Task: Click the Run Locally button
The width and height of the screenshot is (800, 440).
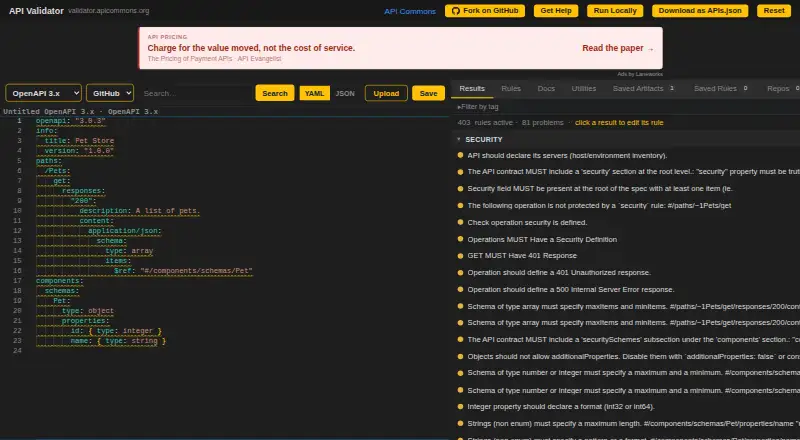Action: (615, 11)
